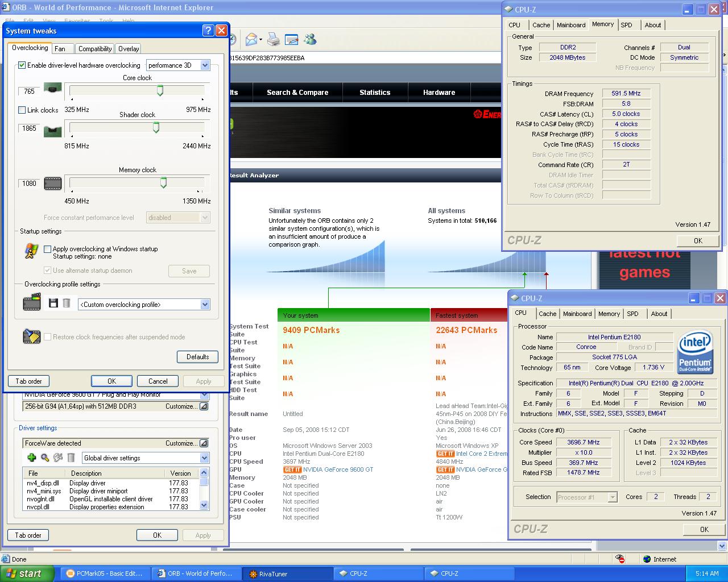728x582 pixels.
Task: Click the core clock GPU chip icon
Action: (53, 89)
